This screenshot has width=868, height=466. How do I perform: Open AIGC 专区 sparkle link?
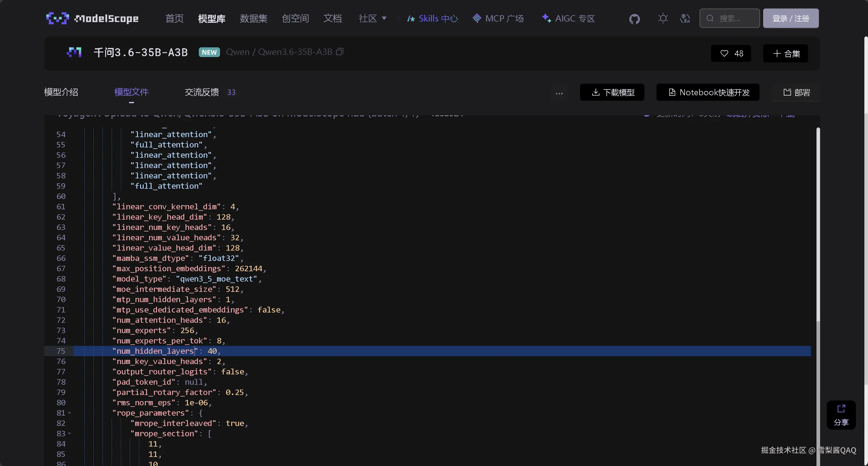click(568, 18)
